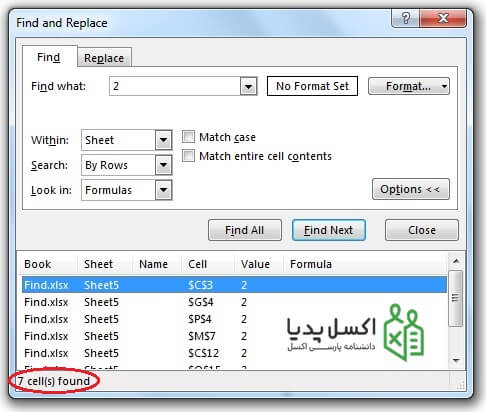Screen dimensions: 486x412
Task: Switch to the Replace tab
Action: click(104, 58)
